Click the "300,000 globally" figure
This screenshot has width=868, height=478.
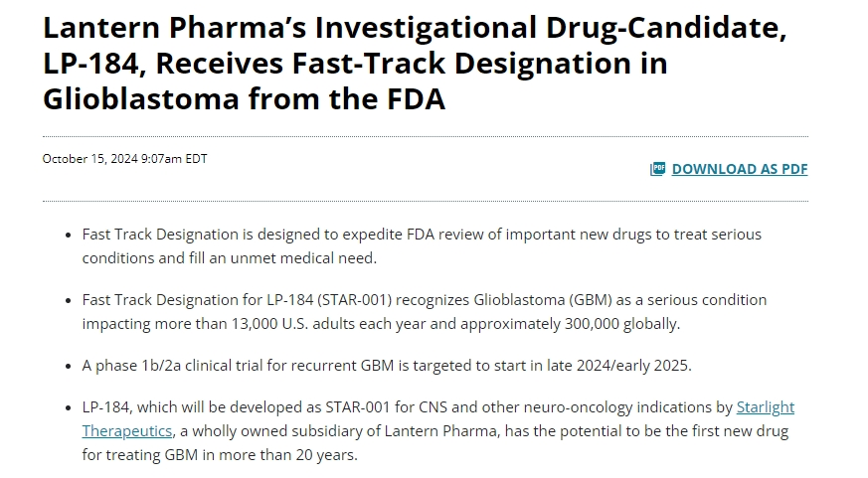619,324
